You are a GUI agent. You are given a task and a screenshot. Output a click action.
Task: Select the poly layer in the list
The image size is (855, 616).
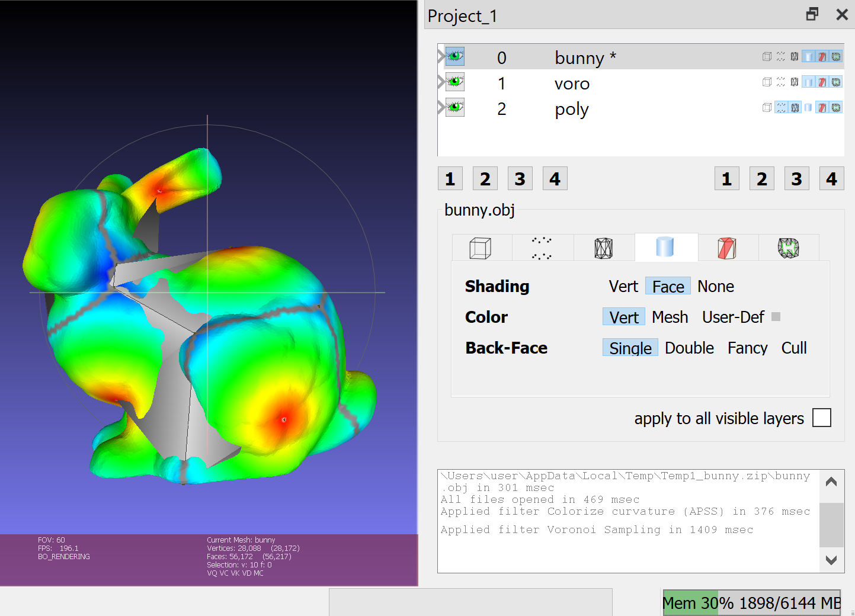tap(571, 109)
